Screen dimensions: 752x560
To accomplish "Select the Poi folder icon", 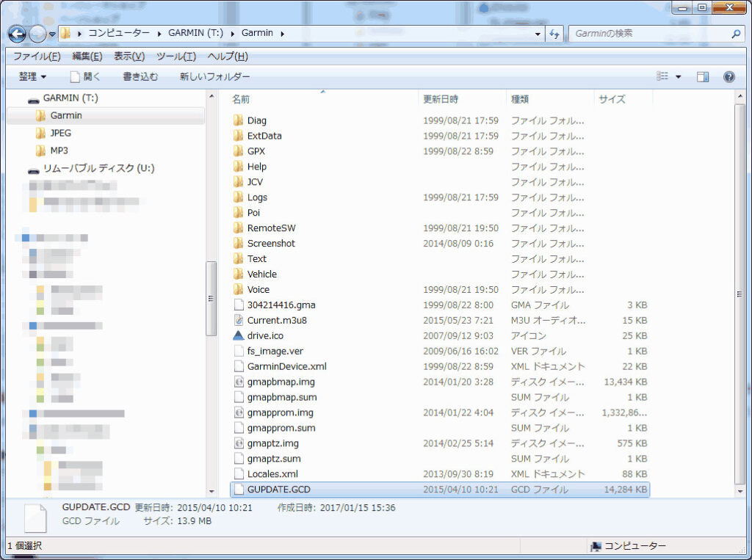I will pos(239,212).
